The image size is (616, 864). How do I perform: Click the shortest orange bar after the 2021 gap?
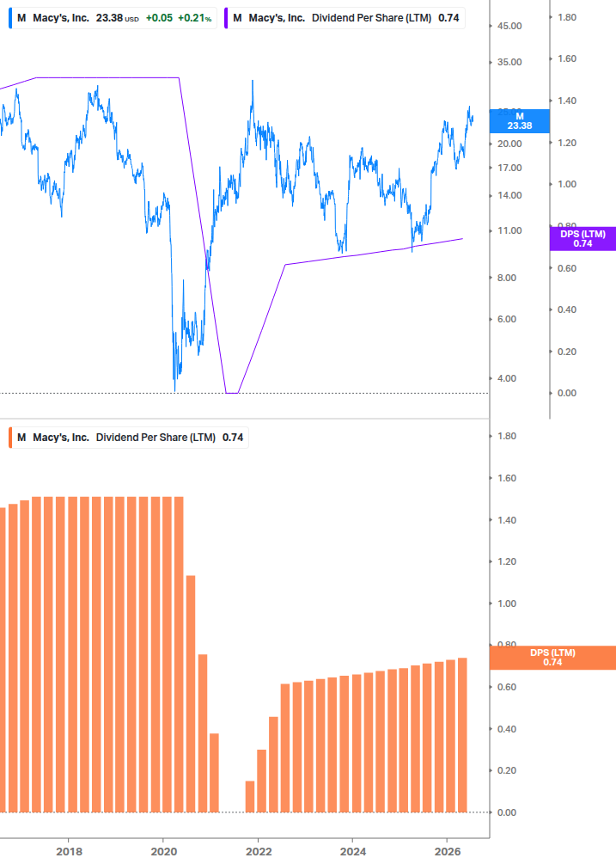[250, 797]
